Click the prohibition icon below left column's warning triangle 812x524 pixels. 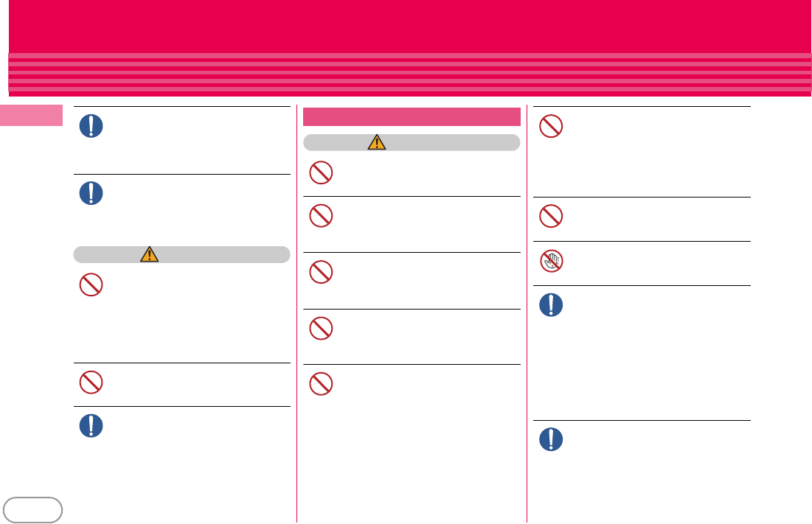pos(91,286)
